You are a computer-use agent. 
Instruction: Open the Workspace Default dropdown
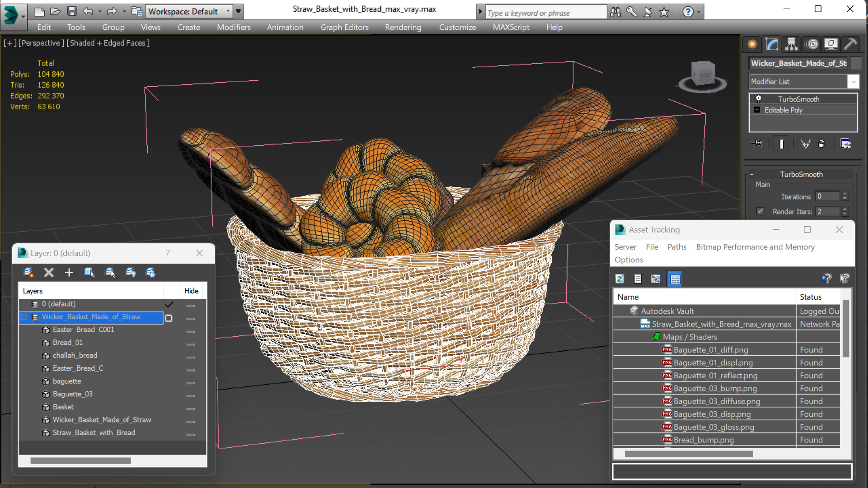(189, 11)
